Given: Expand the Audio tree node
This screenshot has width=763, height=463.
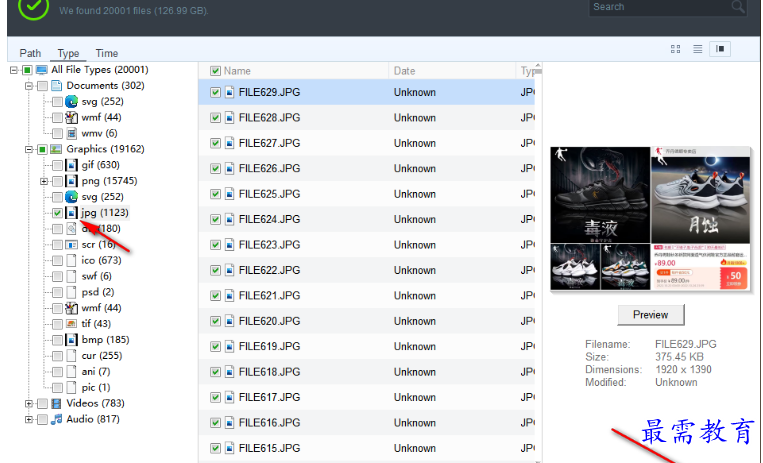Looking at the screenshot, I should (29, 419).
